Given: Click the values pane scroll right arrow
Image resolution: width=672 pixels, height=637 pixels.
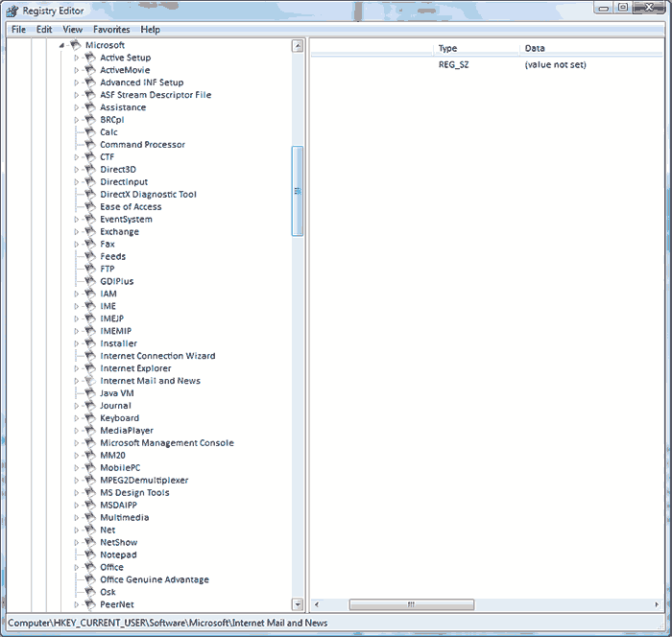Looking at the screenshot, I should click(x=657, y=604).
